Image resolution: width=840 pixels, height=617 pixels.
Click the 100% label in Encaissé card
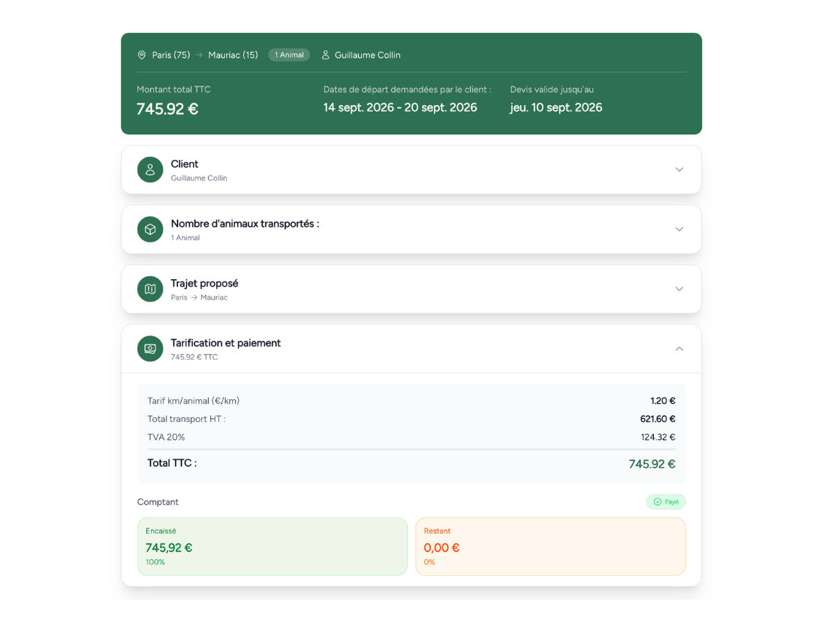[x=155, y=562]
